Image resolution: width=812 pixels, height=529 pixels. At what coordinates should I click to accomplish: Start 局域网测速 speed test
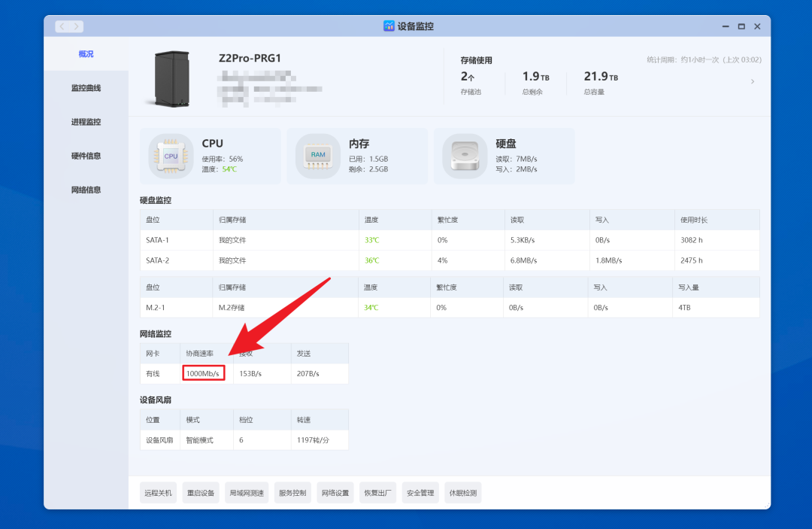(247, 493)
